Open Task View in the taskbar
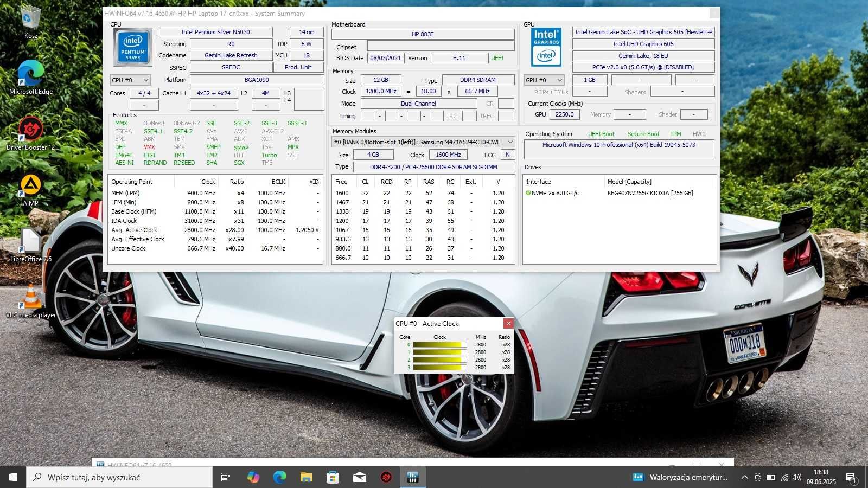The height and width of the screenshot is (488, 868). [226, 477]
